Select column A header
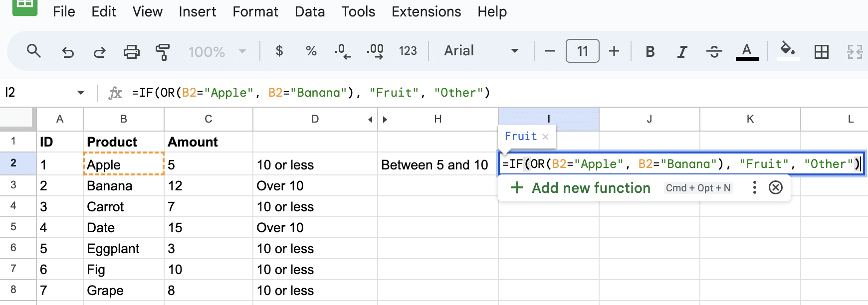This screenshot has width=868, height=305. point(60,119)
